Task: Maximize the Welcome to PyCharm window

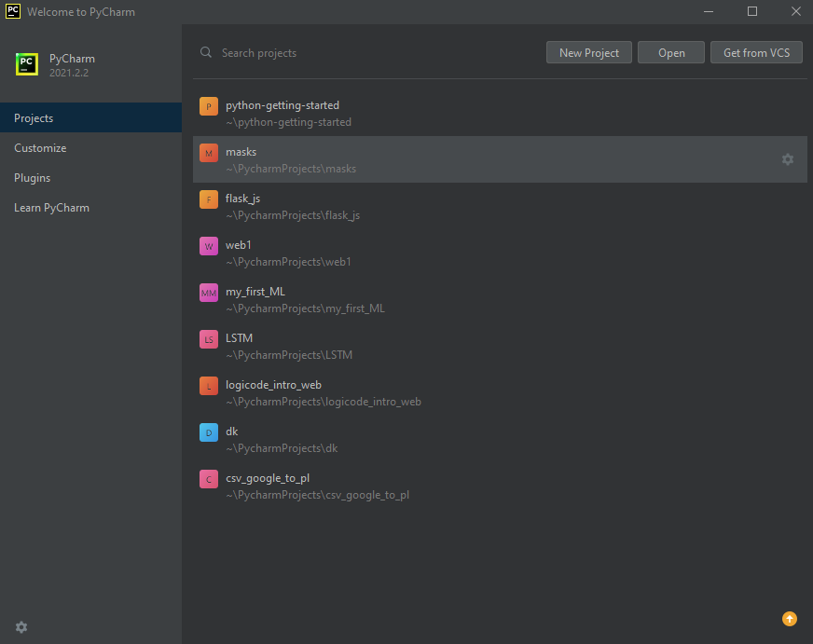Action: point(752,11)
